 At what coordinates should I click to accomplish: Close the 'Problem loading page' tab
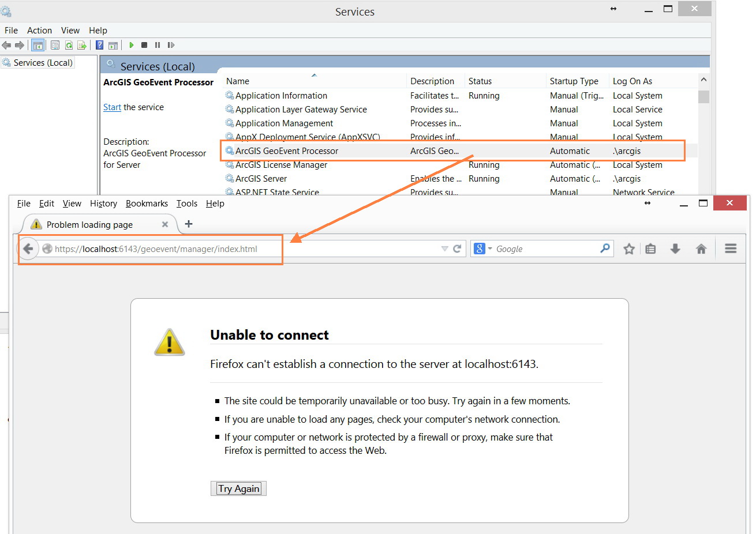click(x=165, y=224)
